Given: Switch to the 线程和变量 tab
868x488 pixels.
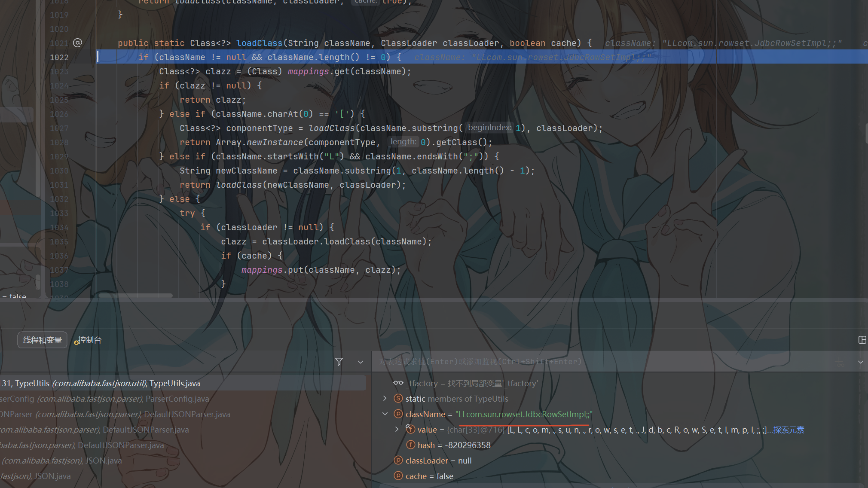Looking at the screenshot, I should [42, 340].
